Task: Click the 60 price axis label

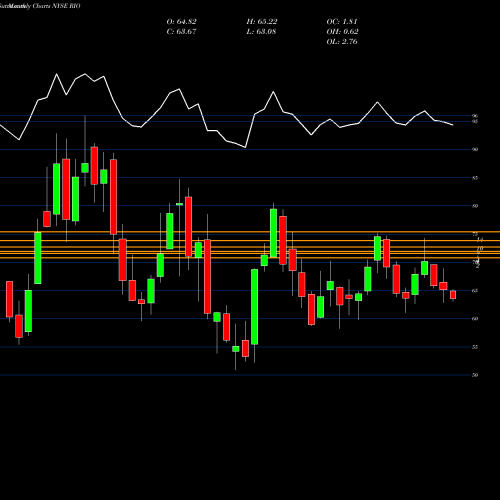Action: 475,319
